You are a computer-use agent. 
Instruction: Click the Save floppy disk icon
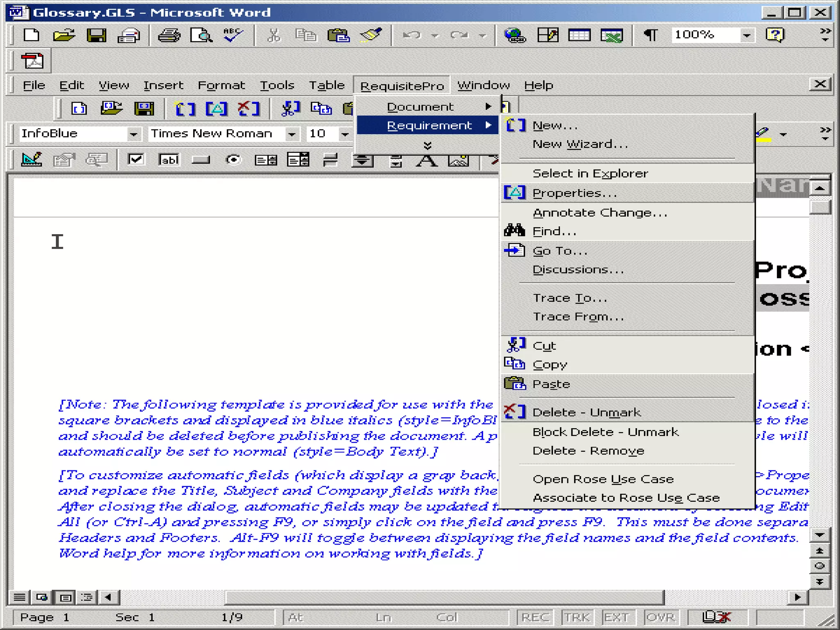96,35
